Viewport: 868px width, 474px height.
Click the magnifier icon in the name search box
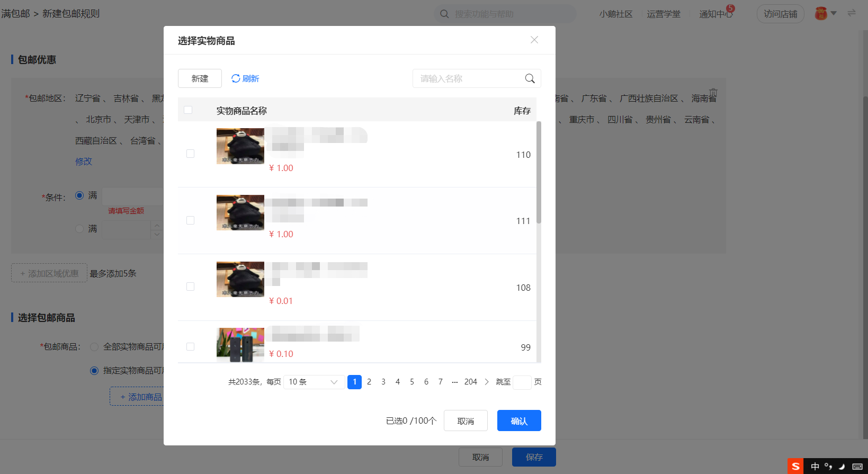(x=530, y=78)
